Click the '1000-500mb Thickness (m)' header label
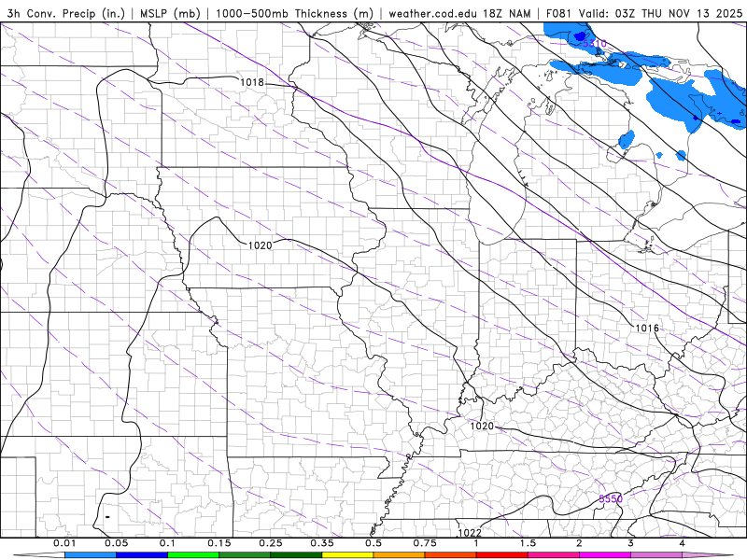 pos(294,13)
